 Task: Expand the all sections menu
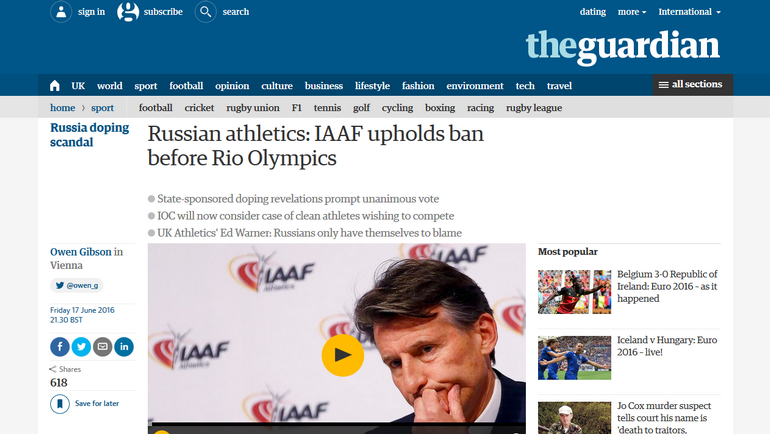click(692, 84)
